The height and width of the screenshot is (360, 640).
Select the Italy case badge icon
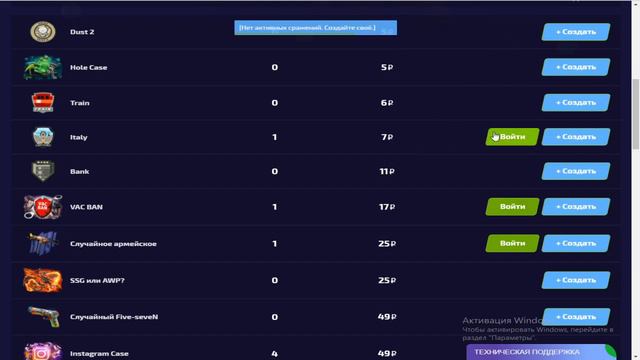43,137
